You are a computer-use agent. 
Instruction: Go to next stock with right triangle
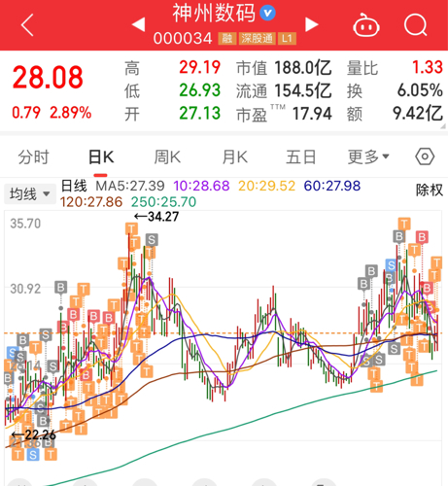(312, 24)
